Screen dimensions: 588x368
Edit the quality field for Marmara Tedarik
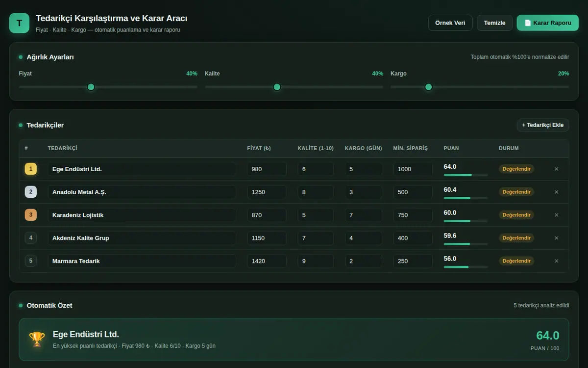[316, 261]
